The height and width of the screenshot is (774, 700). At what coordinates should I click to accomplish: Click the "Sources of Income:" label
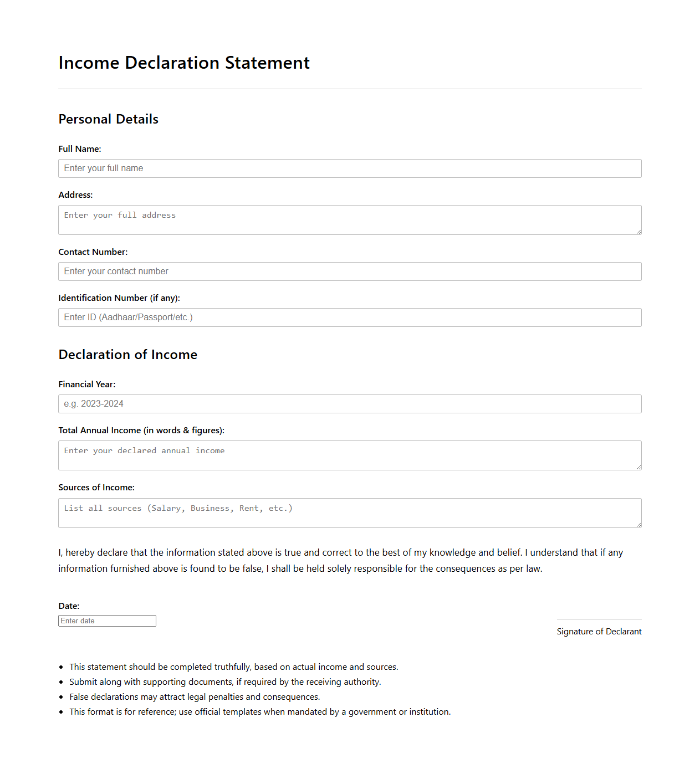(96, 488)
